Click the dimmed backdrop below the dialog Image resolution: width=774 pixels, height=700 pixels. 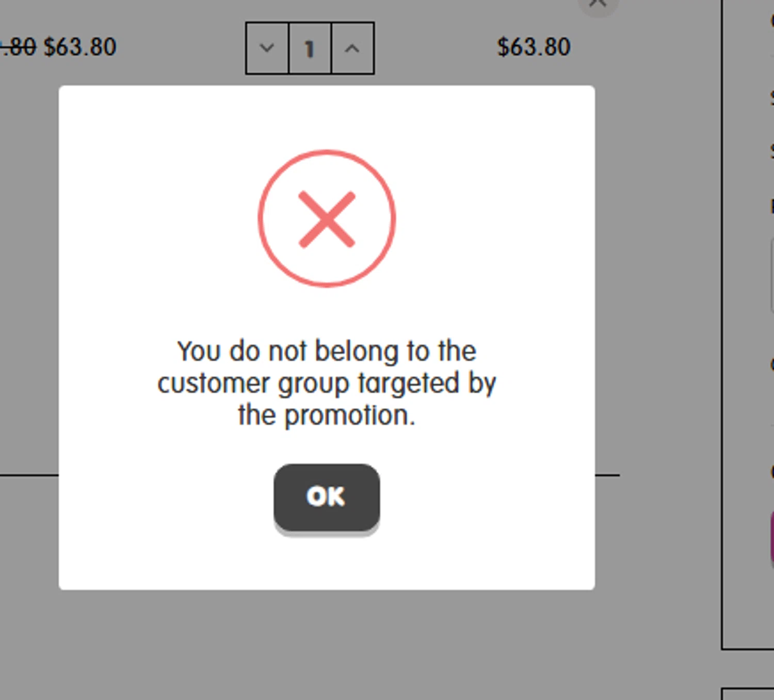coord(327,645)
